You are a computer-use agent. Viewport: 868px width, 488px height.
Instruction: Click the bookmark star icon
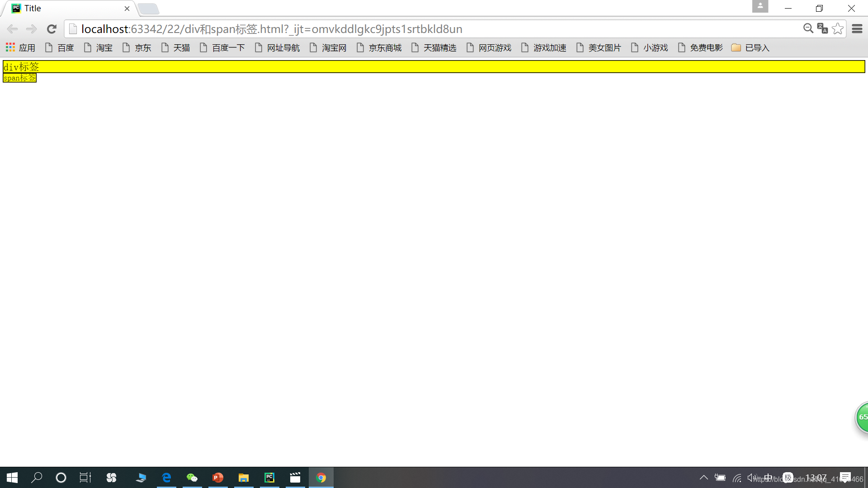point(837,29)
